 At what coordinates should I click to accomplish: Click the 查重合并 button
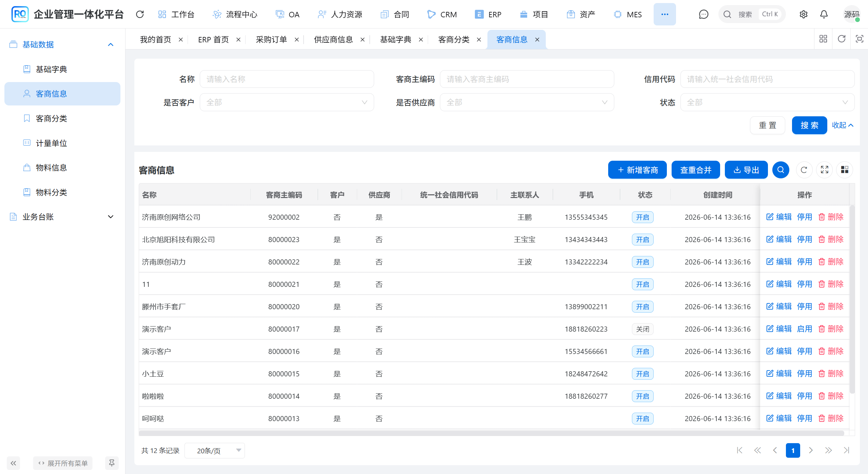[696, 170]
